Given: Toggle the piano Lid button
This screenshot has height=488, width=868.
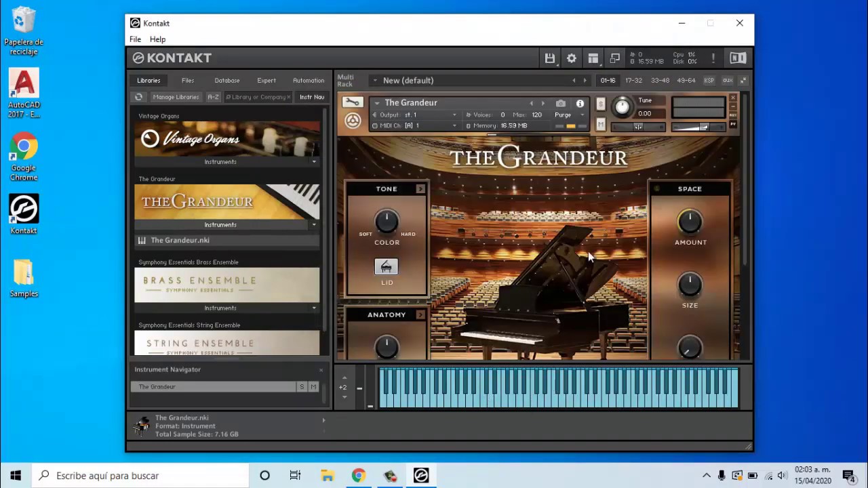Looking at the screenshot, I should point(387,267).
